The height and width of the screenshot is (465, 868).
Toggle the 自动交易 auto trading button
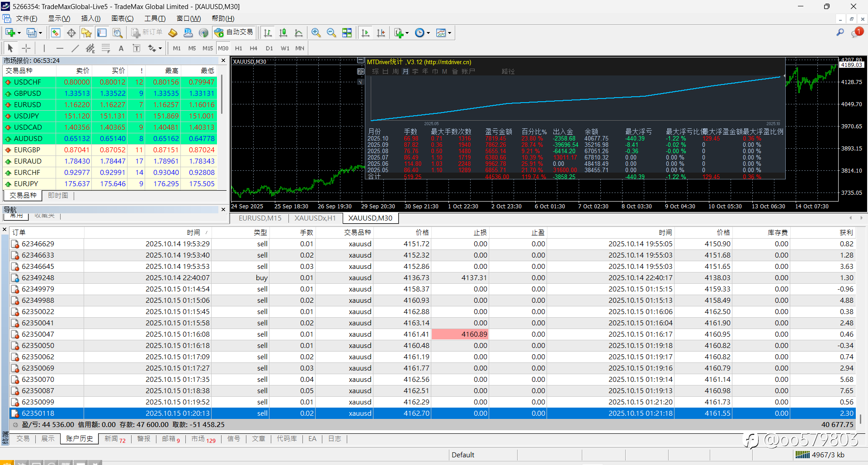tap(234, 33)
